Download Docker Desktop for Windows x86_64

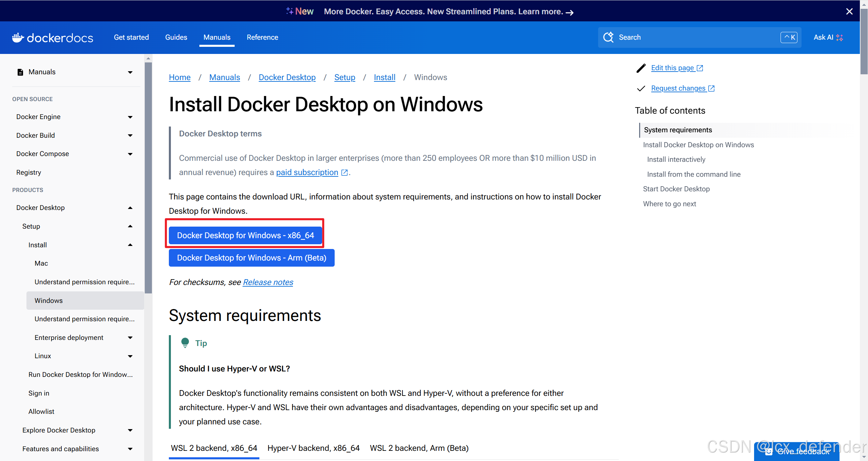click(x=245, y=235)
